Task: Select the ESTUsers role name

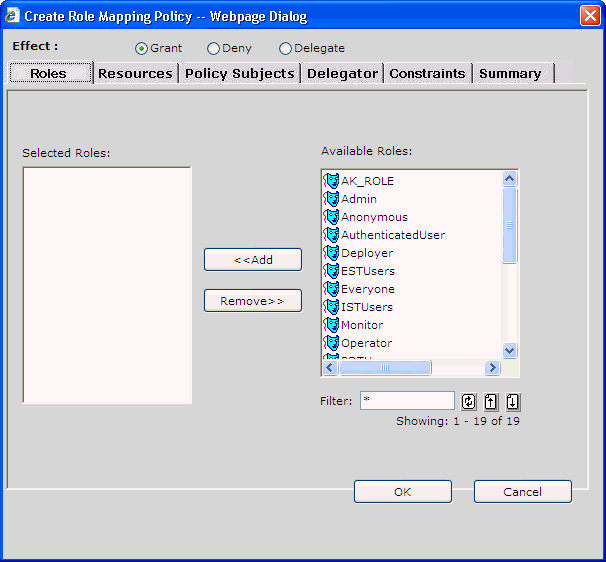Action: (368, 271)
